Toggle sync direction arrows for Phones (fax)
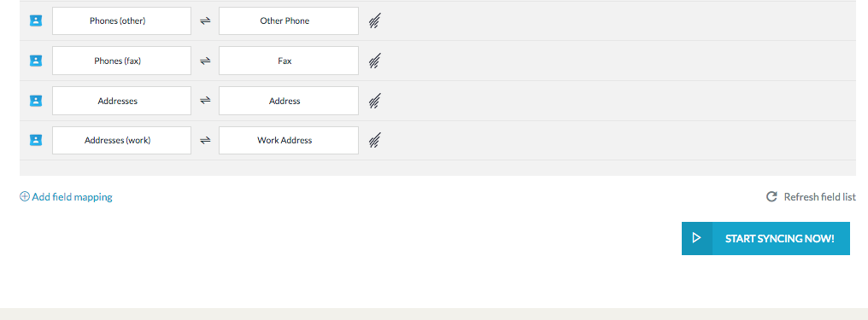Image resolution: width=868 pixels, height=320 pixels. click(x=205, y=61)
